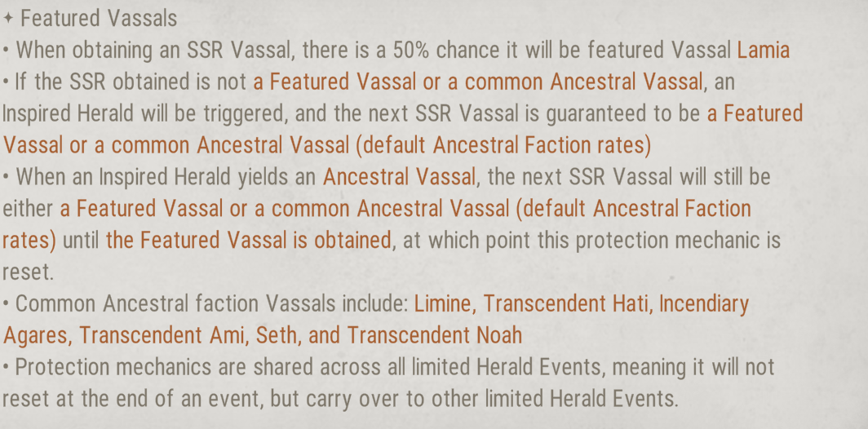This screenshot has width=868, height=429.
Task: Click the highlighted Transcendent Hati name
Action: (x=563, y=304)
